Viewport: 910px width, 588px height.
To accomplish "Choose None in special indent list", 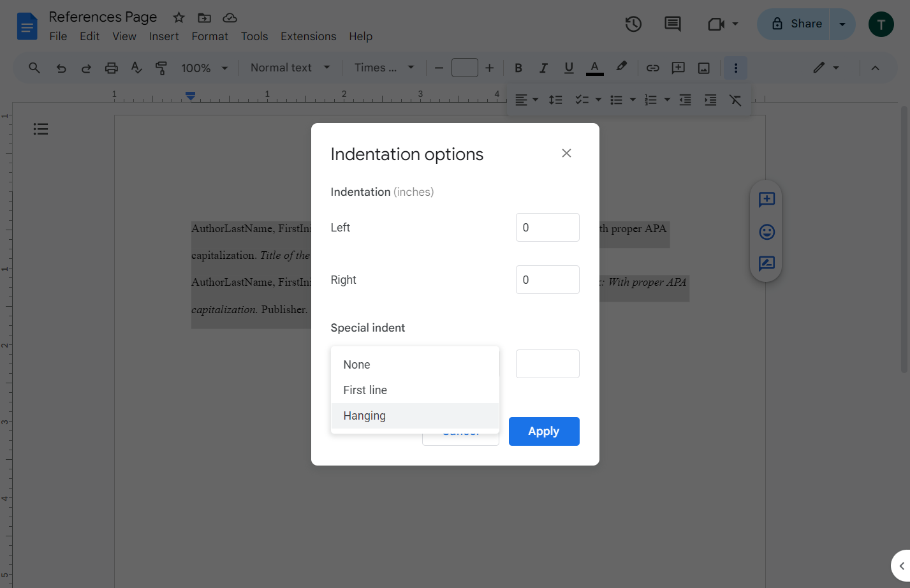I will click(x=415, y=365).
